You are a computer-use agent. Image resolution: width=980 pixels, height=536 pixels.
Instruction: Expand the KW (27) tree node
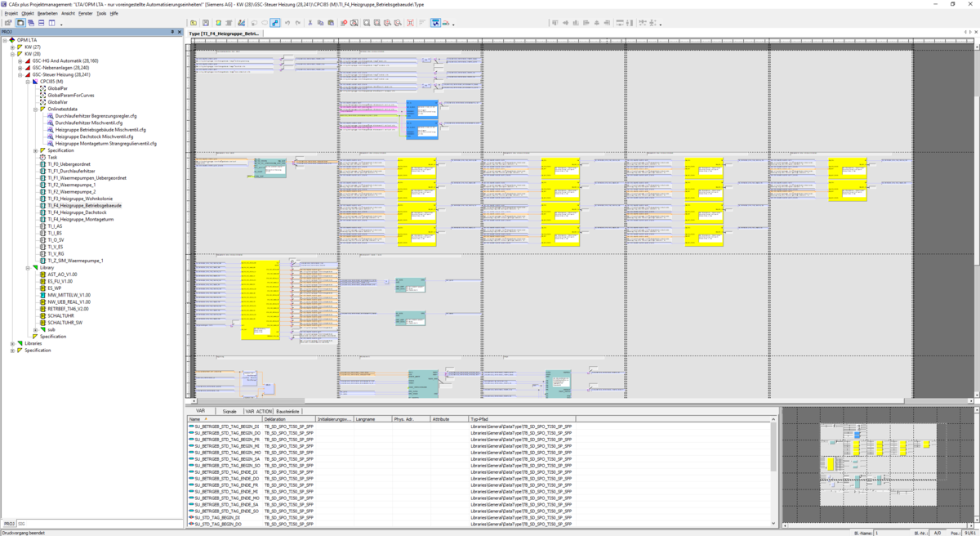[x=12, y=47]
